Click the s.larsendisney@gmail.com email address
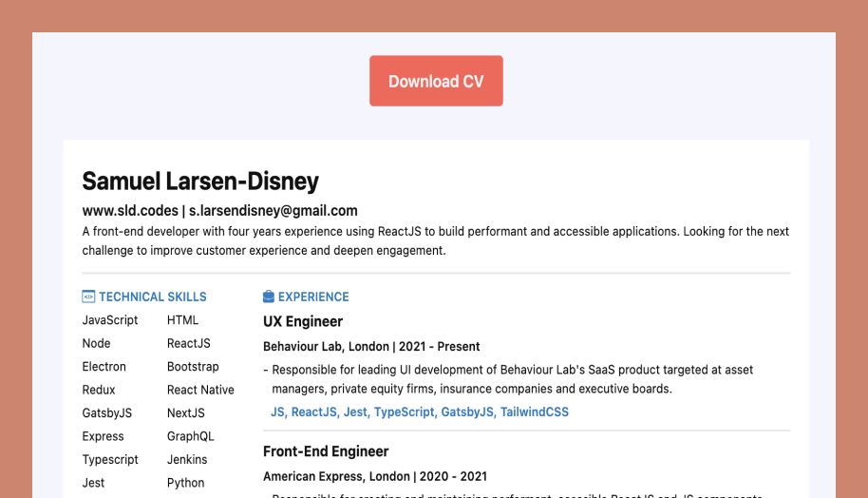The height and width of the screenshot is (498, 868). (273, 211)
